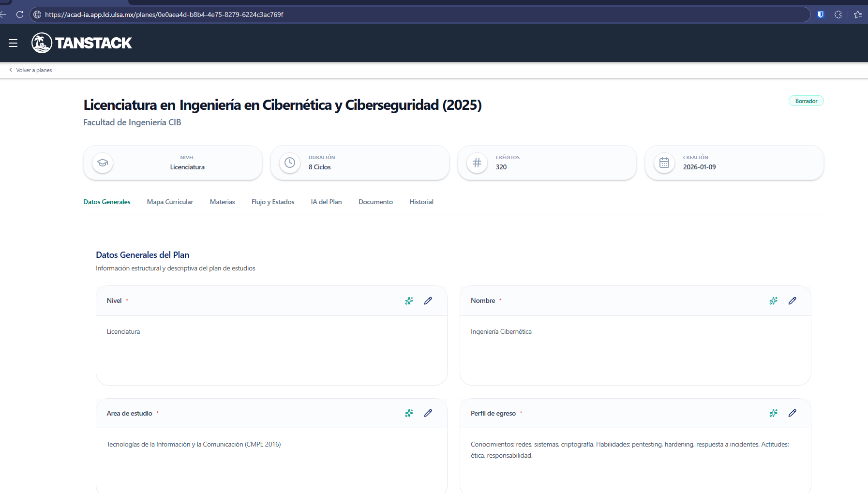This screenshot has width=868, height=493.
Task: Edit the Nombre field with pencil icon
Action: point(792,301)
